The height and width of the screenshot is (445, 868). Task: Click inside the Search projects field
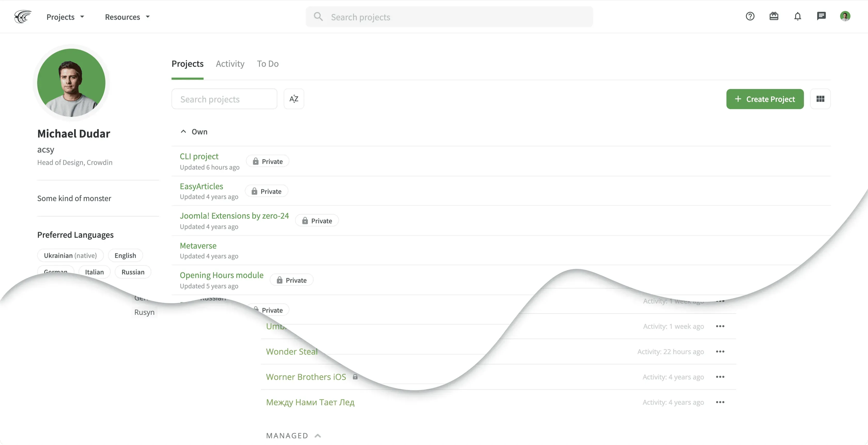pos(224,99)
